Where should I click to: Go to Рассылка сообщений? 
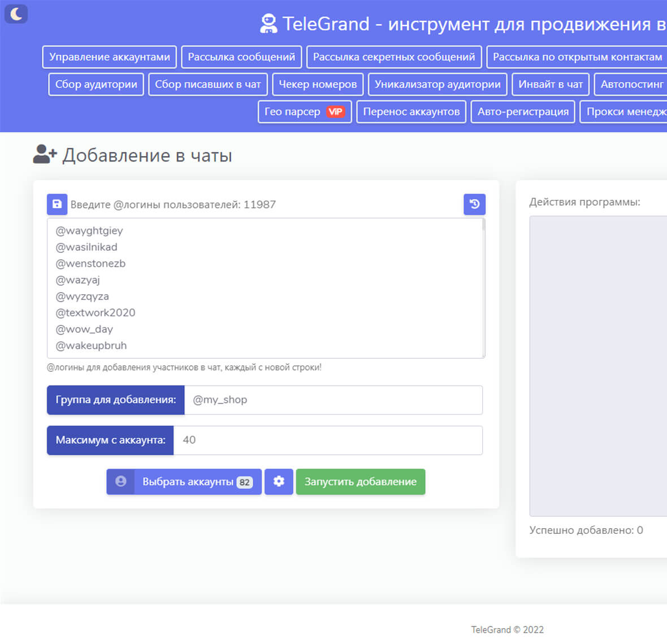pyautogui.click(x=241, y=57)
